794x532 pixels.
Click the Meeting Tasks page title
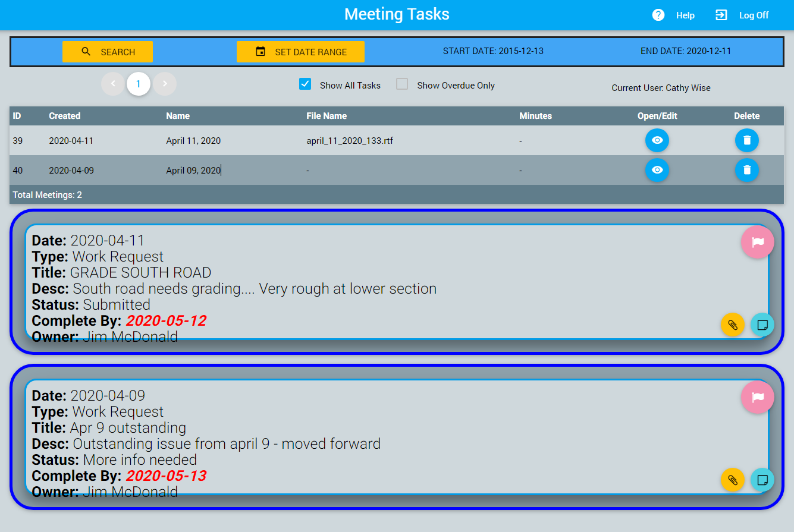[397, 14]
